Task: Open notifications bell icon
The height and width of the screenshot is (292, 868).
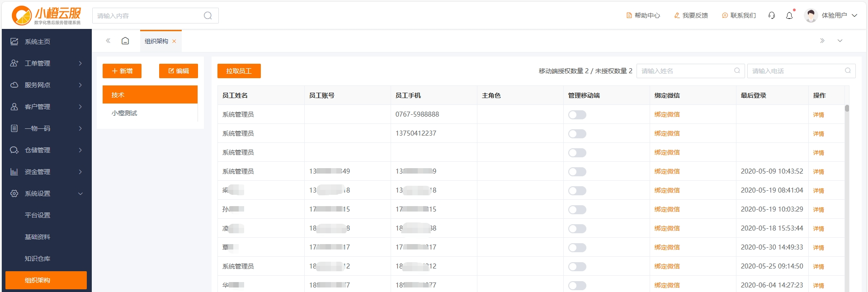Action: 789,15
